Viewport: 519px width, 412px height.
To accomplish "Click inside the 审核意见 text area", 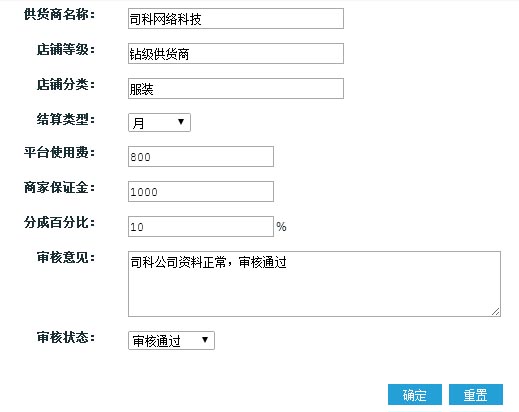I will pyautogui.click(x=314, y=284).
